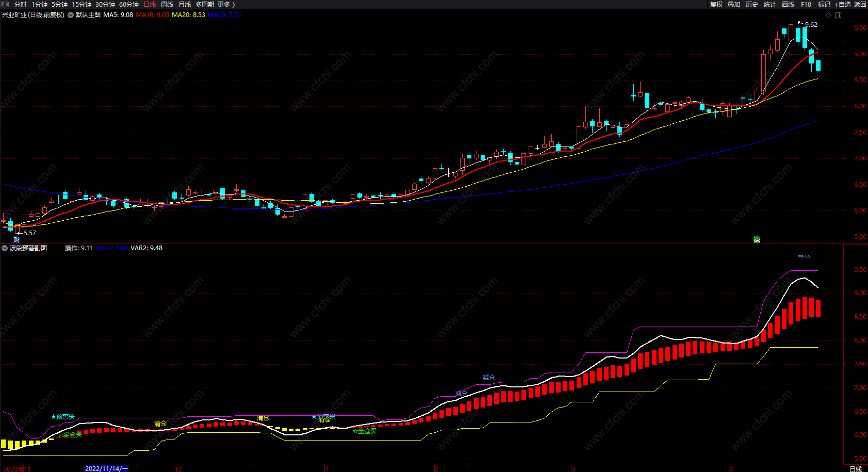Click the 复权 adjustment button

coord(716,4)
